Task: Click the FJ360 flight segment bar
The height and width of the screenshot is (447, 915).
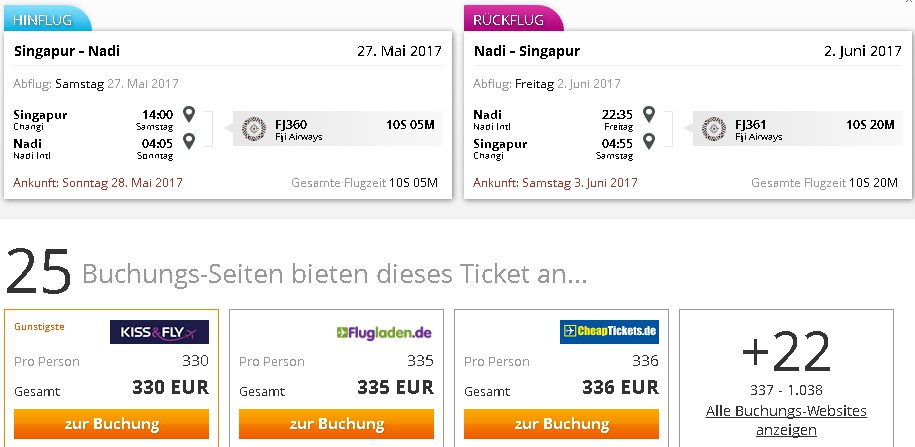Action: pos(337,128)
